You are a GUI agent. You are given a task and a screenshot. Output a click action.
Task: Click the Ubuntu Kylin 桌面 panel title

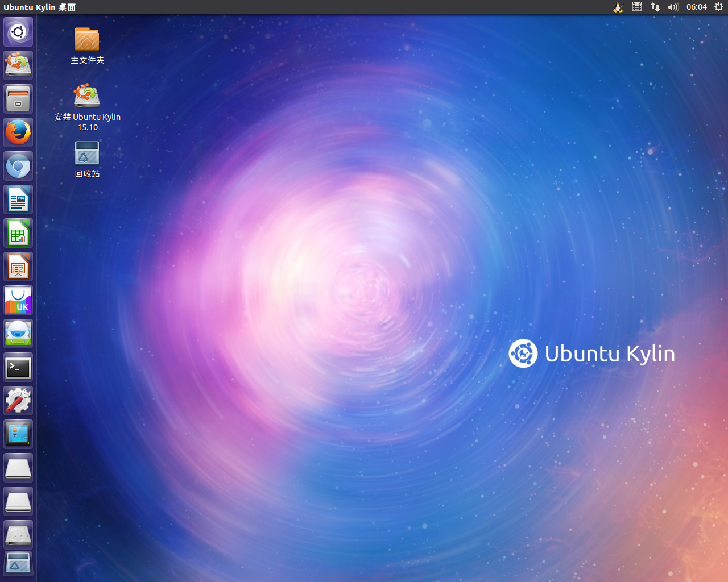pyautogui.click(x=39, y=7)
